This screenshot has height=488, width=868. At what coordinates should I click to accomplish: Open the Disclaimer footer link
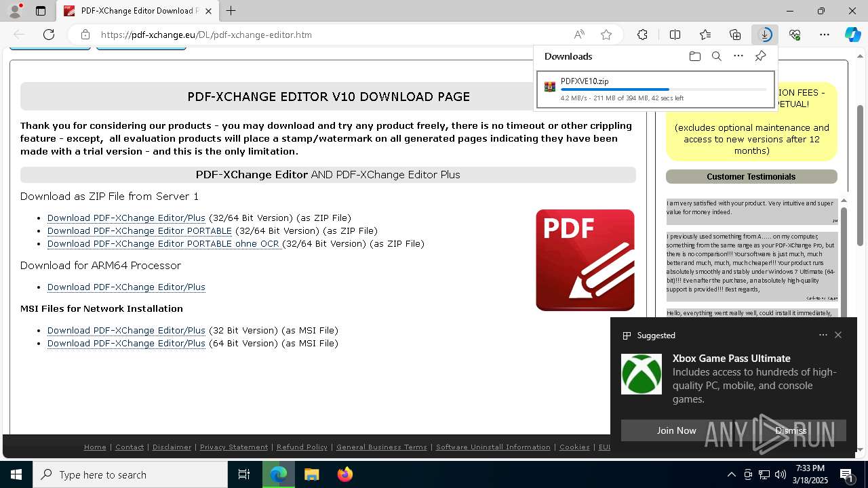tap(172, 447)
